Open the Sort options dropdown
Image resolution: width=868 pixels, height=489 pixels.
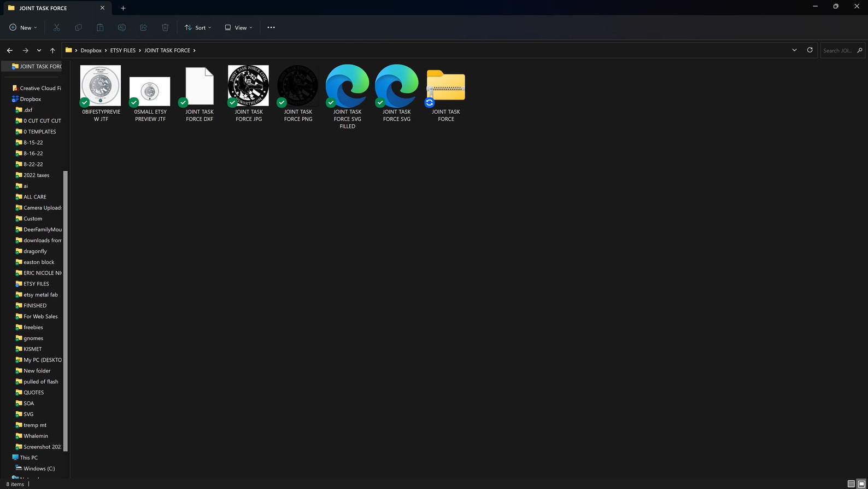click(x=198, y=27)
